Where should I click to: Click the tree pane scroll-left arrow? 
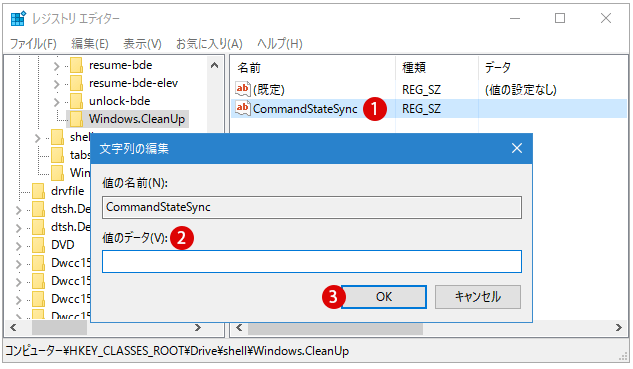point(13,327)
